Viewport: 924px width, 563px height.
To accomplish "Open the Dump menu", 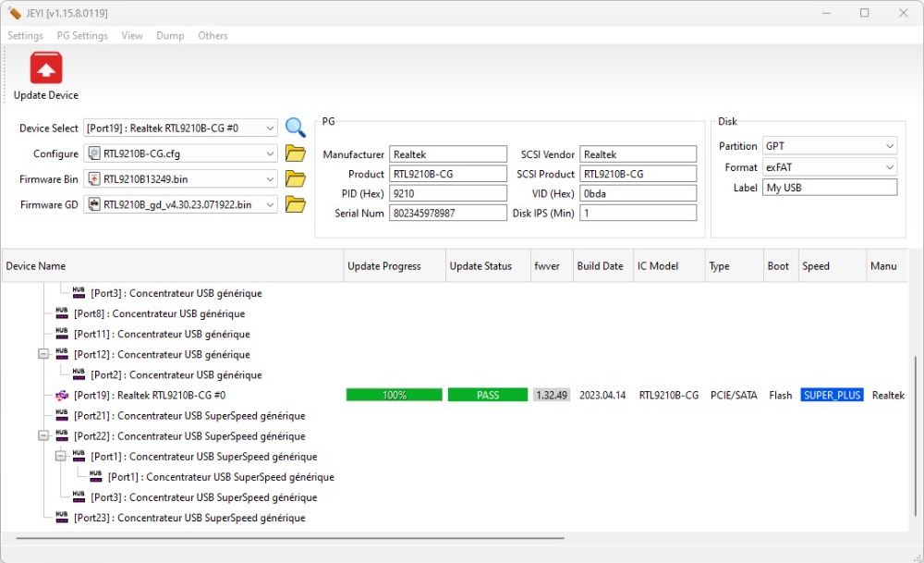I will pyautogui.click(x=170, y=36).
